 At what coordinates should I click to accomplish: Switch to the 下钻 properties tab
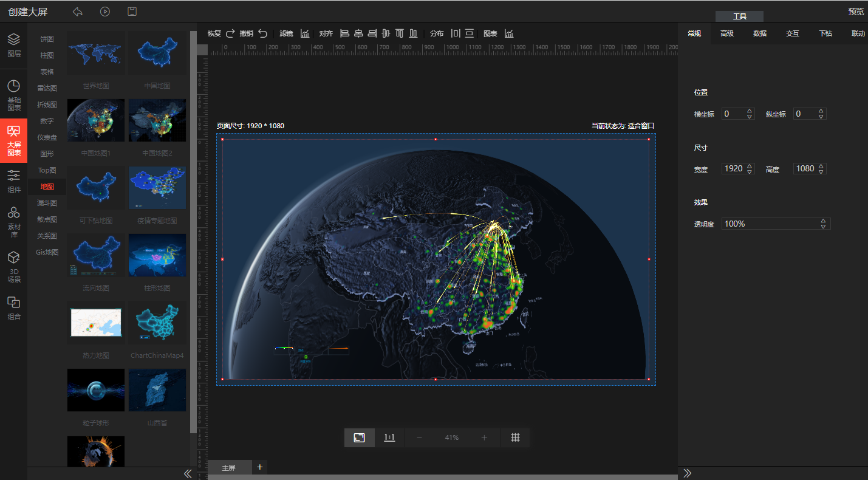click(x=825, y=33)
